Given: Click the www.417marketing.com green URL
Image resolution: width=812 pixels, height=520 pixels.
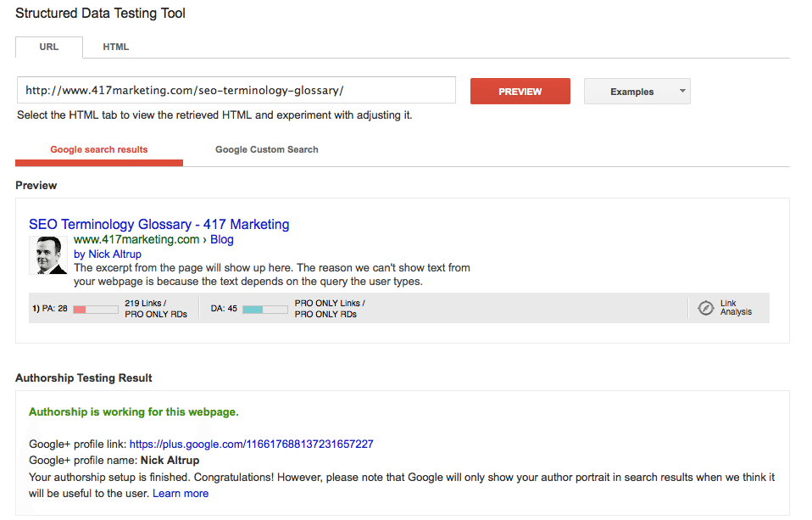Looking at the screenshot, I should [136, 239].
